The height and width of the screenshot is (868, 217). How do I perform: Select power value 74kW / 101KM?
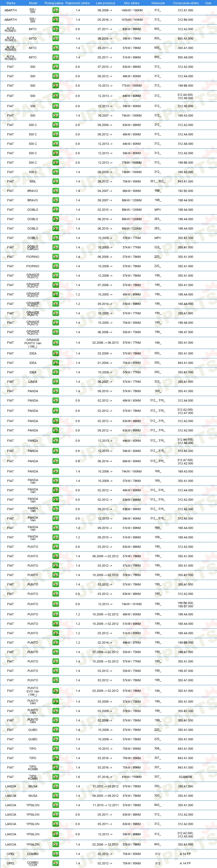pyautogui.click(x=132, y=604)
